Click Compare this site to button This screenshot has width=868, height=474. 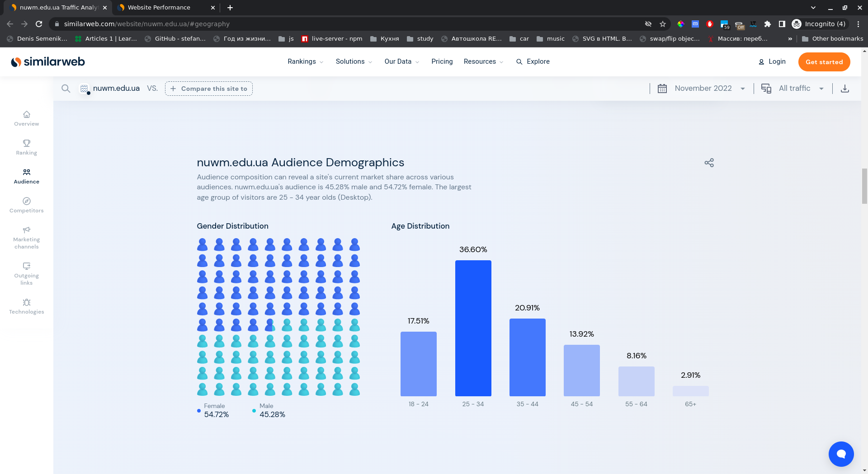pos(209,89)
